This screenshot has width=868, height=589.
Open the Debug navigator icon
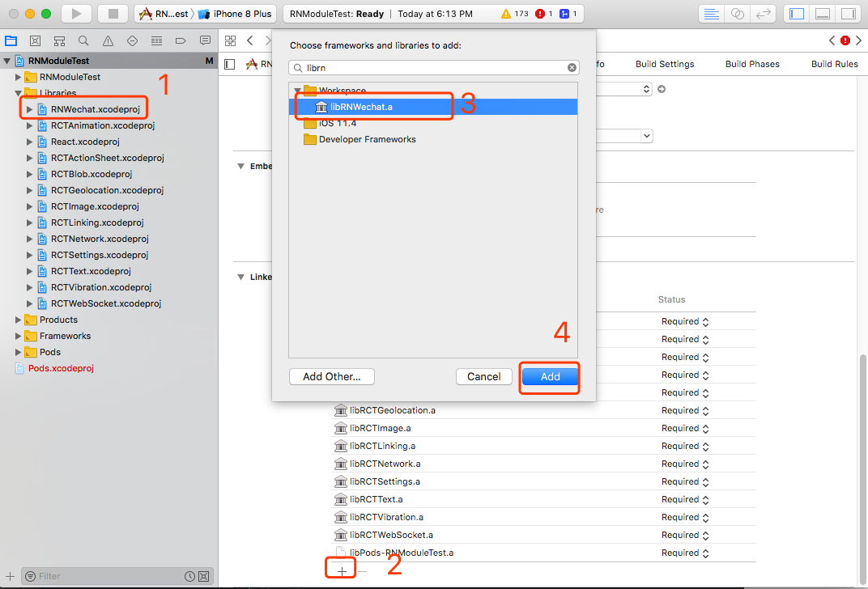tap(156, 41)
